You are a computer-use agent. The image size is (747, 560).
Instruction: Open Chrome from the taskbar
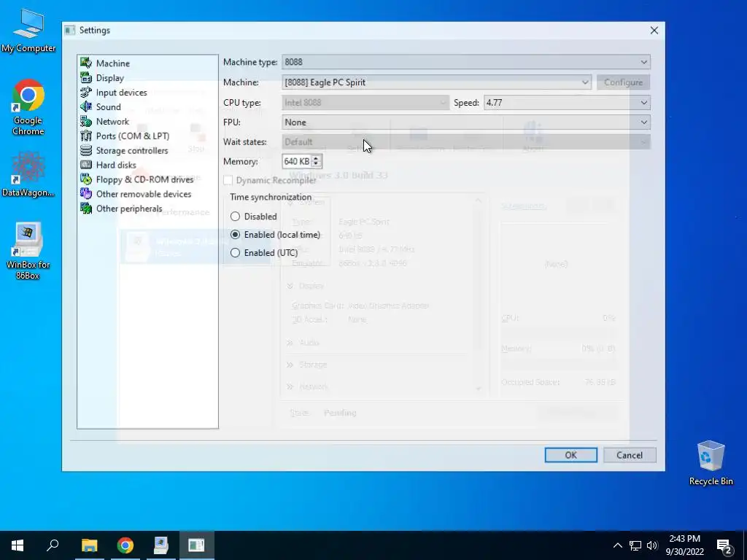coord(125,545)
